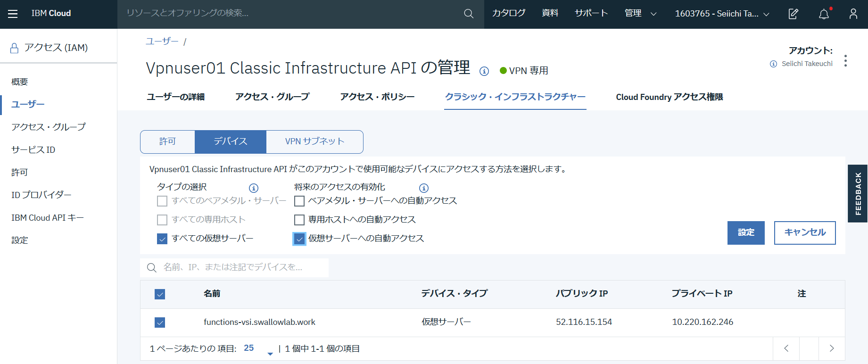Uncheck functions-vsi.swallowlab.work row checkbox
Viewport: 868px width, 364px height.
tap(160, 323)
